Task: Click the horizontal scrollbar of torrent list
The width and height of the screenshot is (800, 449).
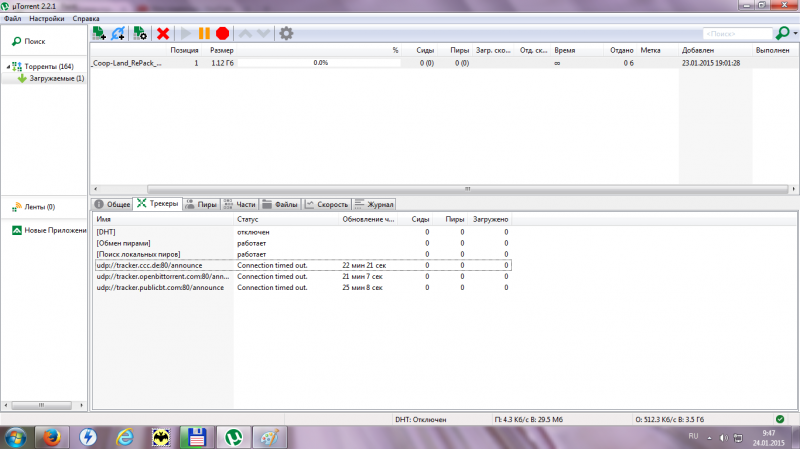Action: point(467,189)
